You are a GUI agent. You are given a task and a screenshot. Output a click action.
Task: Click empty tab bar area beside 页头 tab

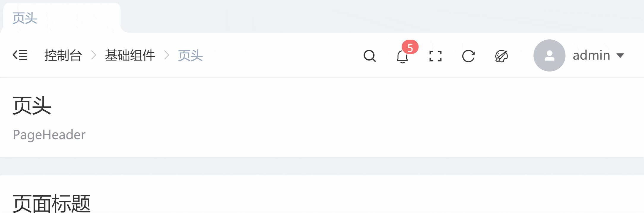(x=380, y=16)
